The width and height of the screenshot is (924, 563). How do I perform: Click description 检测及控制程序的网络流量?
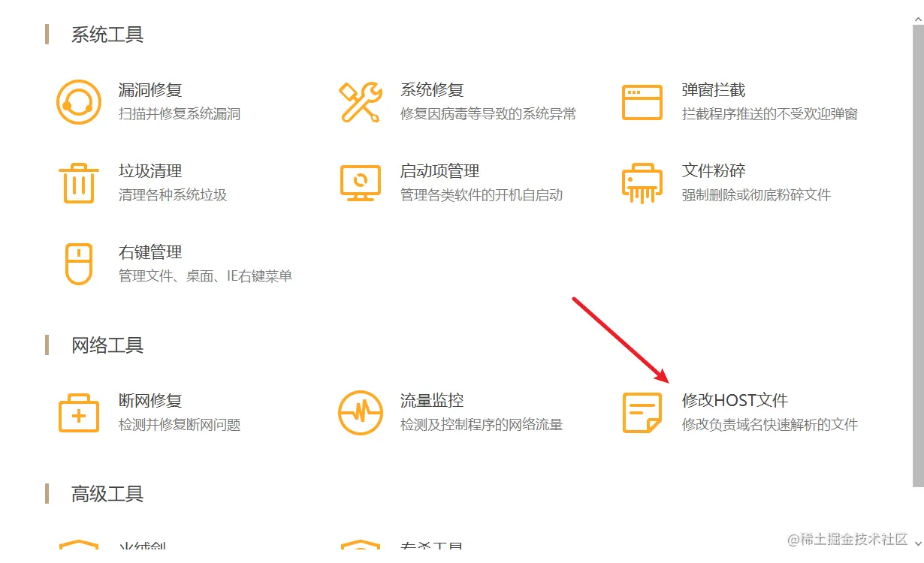point(482,425)
